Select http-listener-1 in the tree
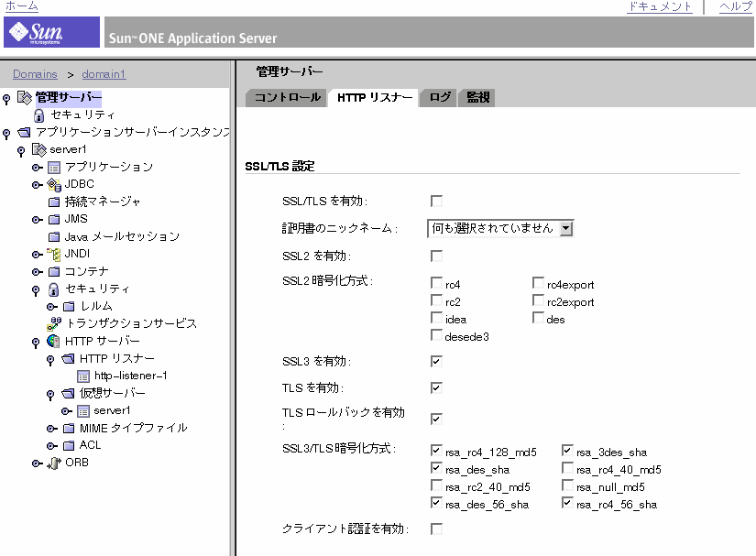756x556 pixels. click(131, 376)
